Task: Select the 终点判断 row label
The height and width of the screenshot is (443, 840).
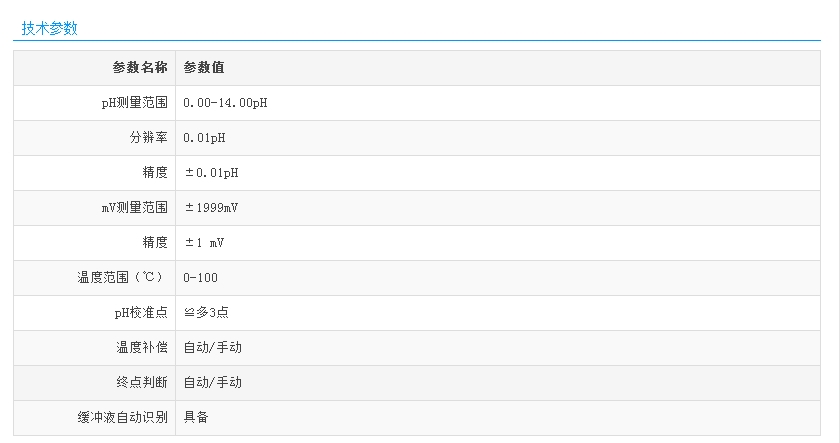Action: 142,383
